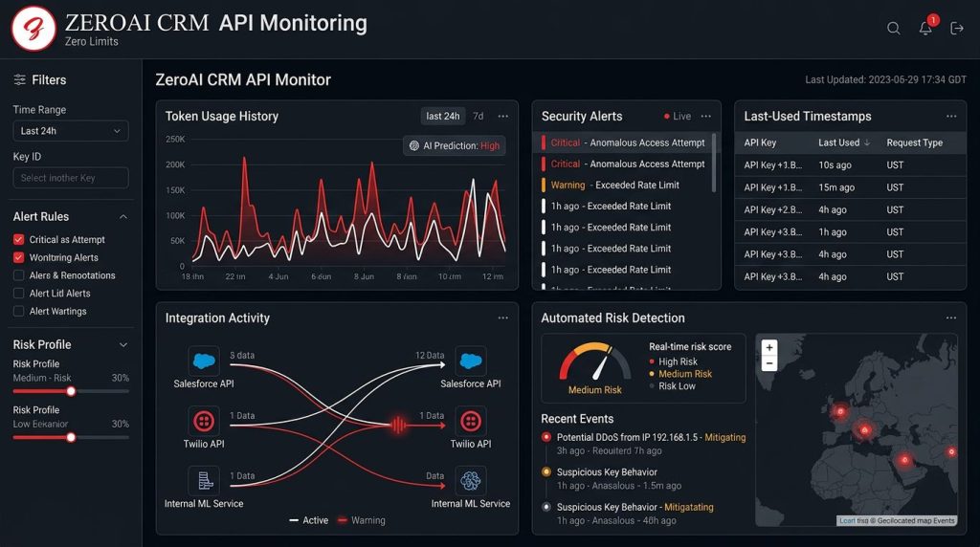Open the notifications bell
Viewport: 980px width, 547px height.
[x=925, y=28]
